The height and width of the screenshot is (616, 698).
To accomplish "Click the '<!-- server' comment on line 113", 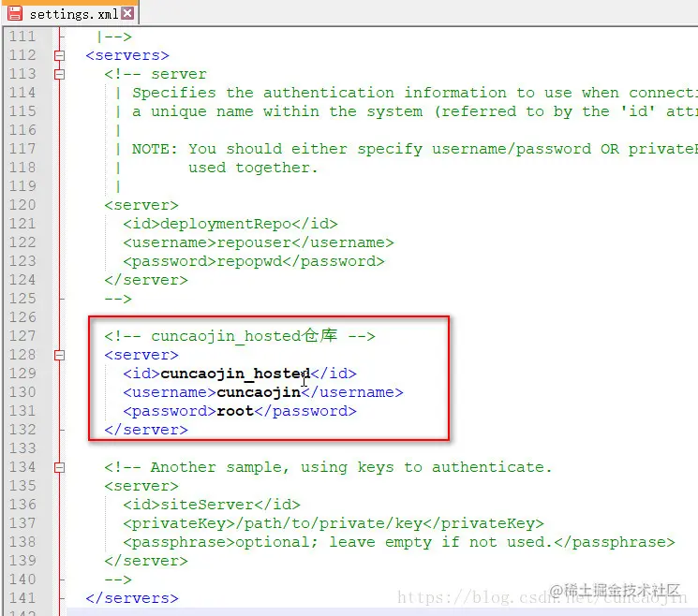I will (156, 74).
